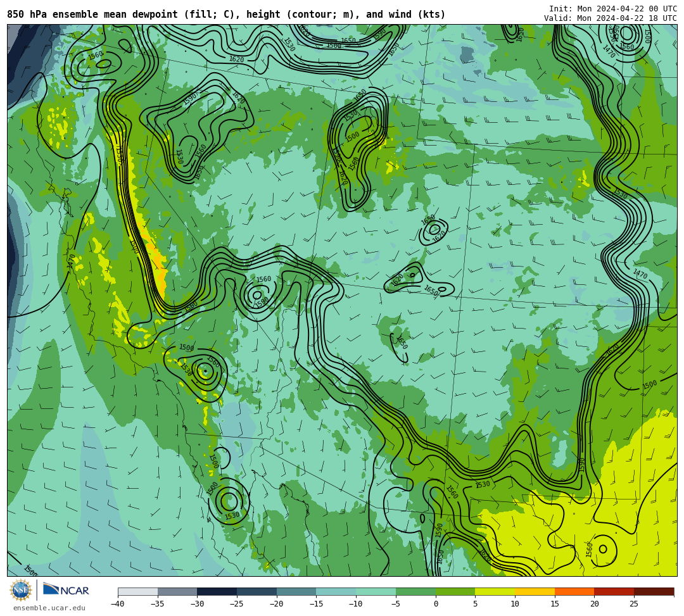Click the colorbar tick label 25
Image resolution: width=684 pixels, height=616 pixels.
[634, 604]
